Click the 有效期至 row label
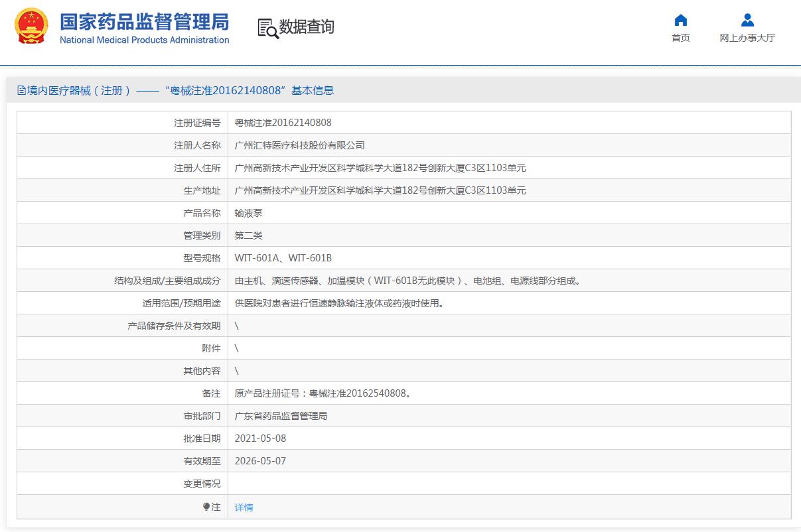801x532 pixels. click(202, 461)
